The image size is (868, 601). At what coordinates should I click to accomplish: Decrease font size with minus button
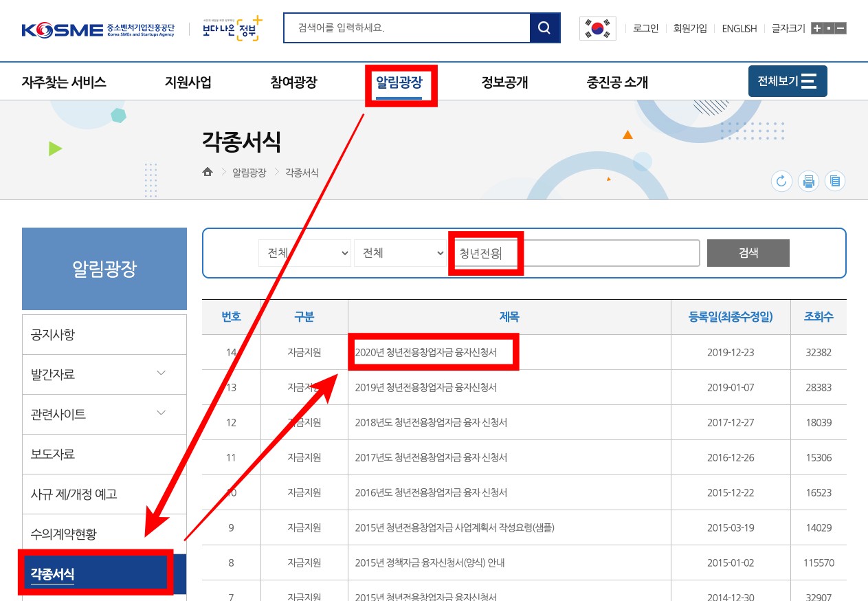click(x=841, y=28)
